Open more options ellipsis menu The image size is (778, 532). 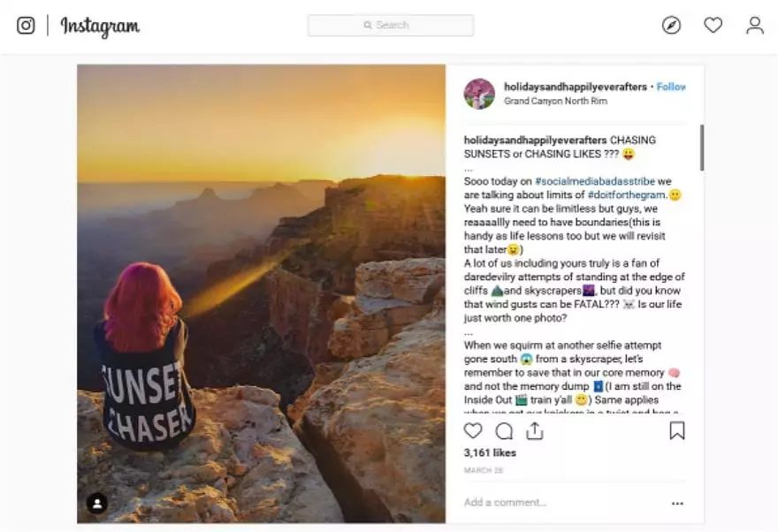677,503
